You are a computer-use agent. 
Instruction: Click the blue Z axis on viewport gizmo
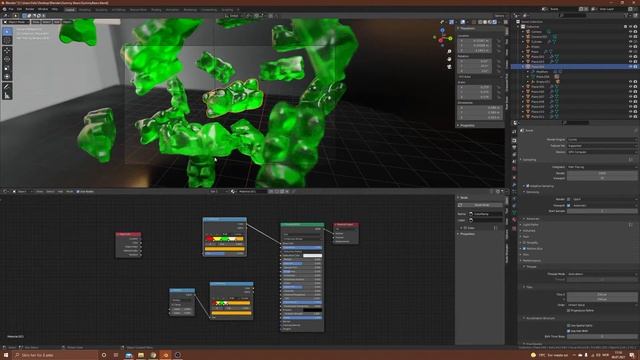[442, 30]
